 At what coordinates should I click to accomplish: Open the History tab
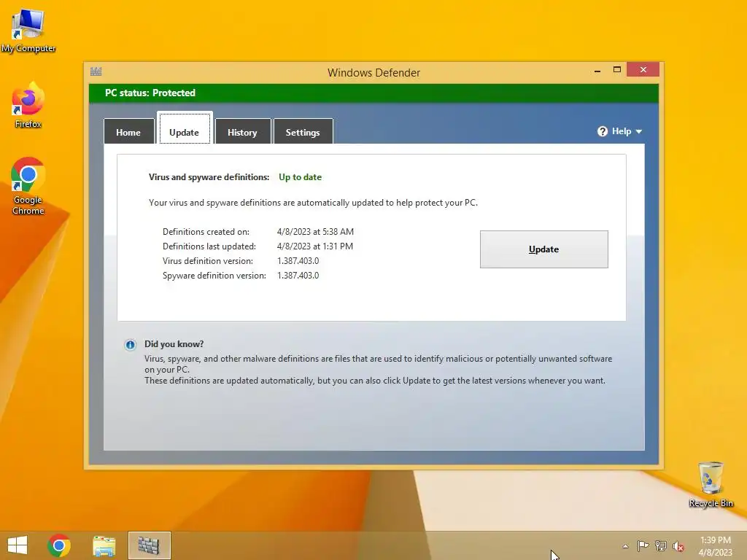click(x=242, y=132)
